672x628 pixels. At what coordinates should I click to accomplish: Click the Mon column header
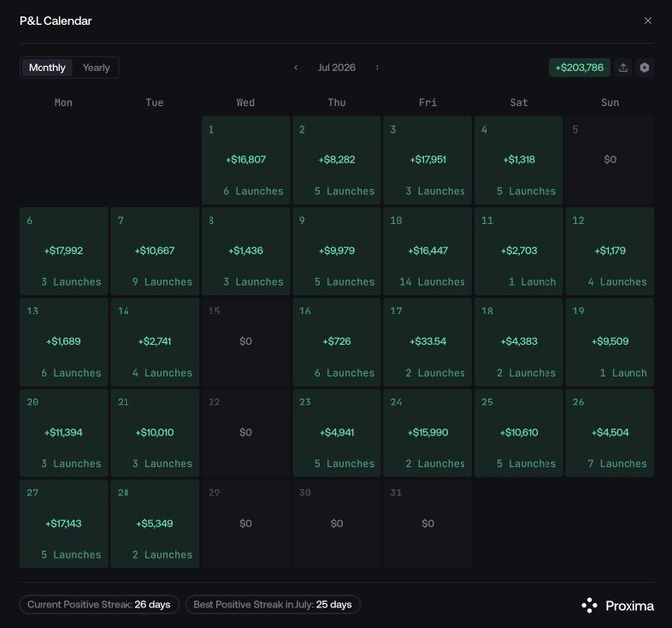pos(63,103)
